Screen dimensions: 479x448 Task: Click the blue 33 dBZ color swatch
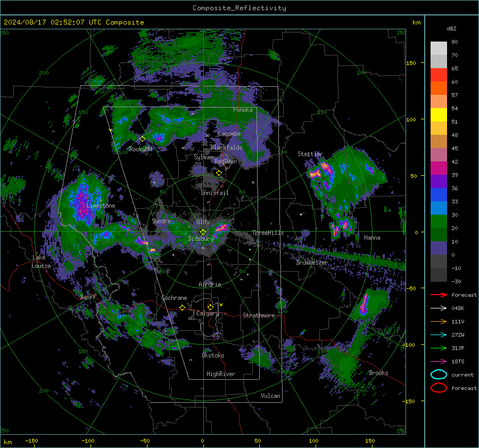439,195
